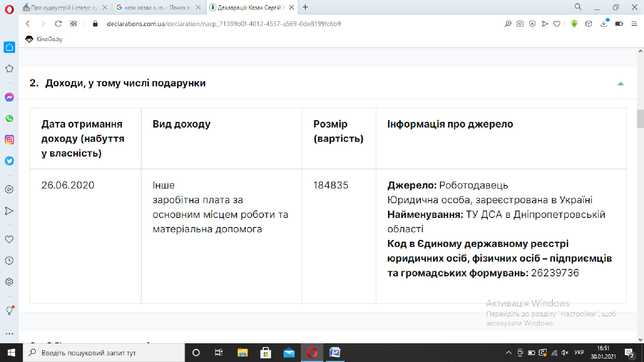The image size is (644, 362).
Task: Reload the current page
Action: 58,24
